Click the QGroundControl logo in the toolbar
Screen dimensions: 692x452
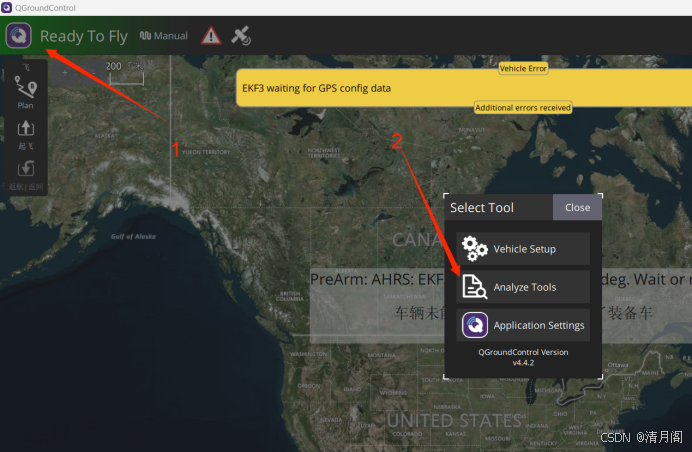[19, 35]
